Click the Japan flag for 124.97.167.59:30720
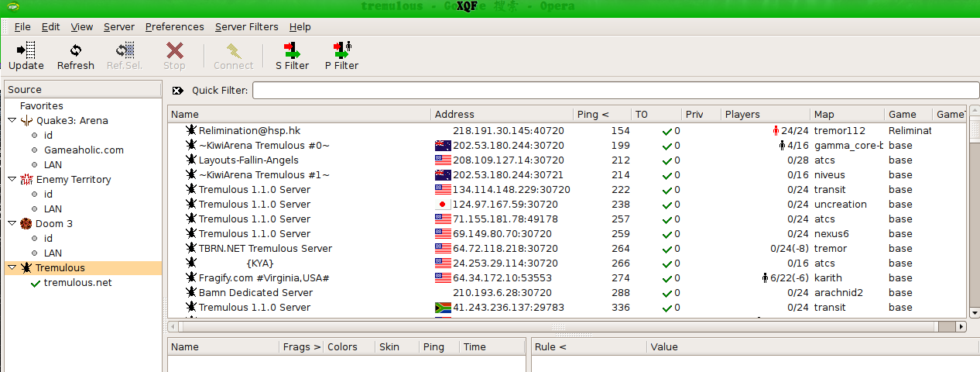The image size is (980, 372). click(x=443, y=205)
